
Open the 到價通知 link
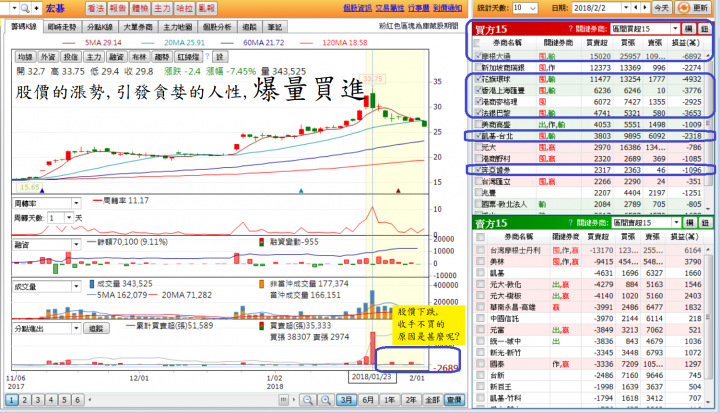pyautogui.click(x=447, y=8)
